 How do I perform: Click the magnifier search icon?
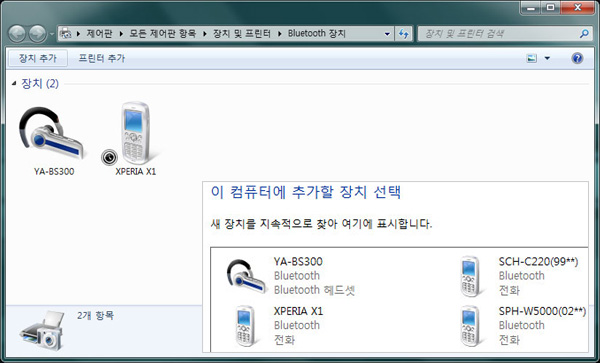coord(584,34)
